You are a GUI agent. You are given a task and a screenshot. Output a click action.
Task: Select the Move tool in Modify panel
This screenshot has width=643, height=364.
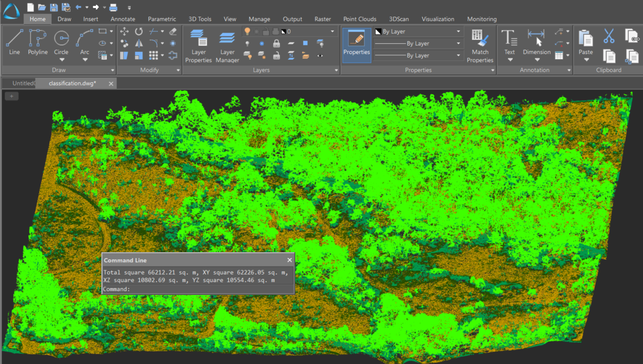[124, 32]
